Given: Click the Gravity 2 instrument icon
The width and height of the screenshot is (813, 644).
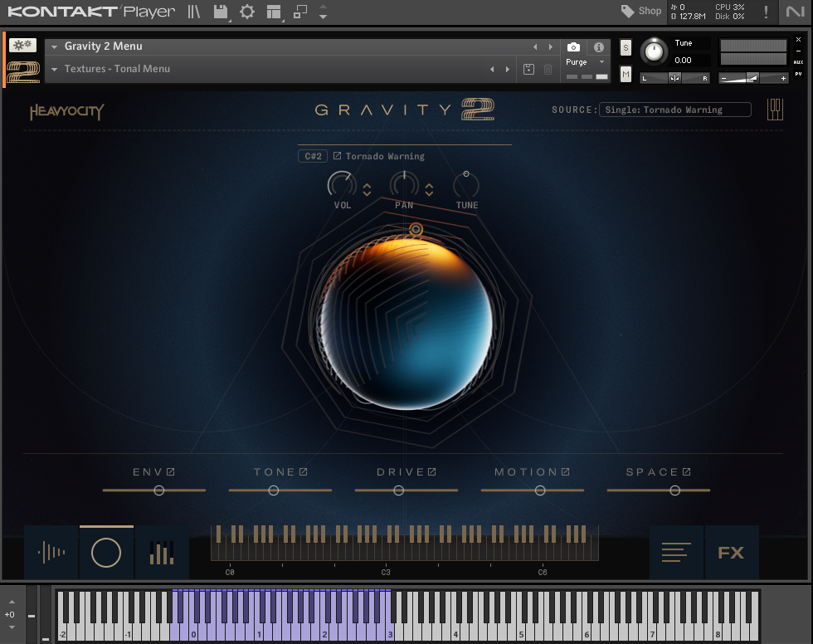Looking at the screenshot, I should point(23,72).
